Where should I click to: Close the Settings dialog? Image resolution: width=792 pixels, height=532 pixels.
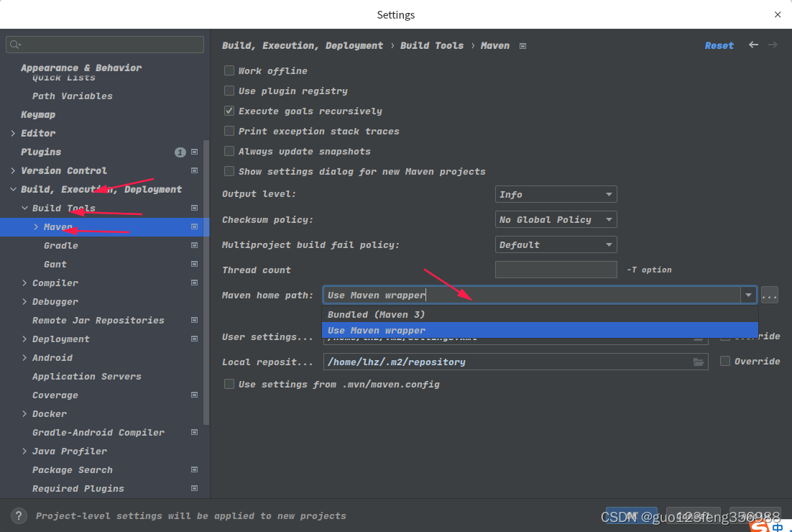click(778, 14)
